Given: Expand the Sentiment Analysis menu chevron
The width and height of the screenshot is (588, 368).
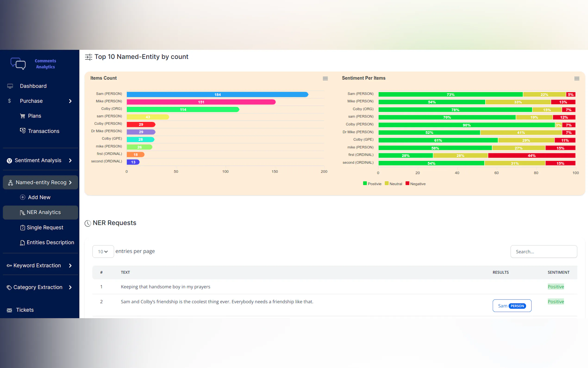Looking at the screenshot, I should 70,160.
